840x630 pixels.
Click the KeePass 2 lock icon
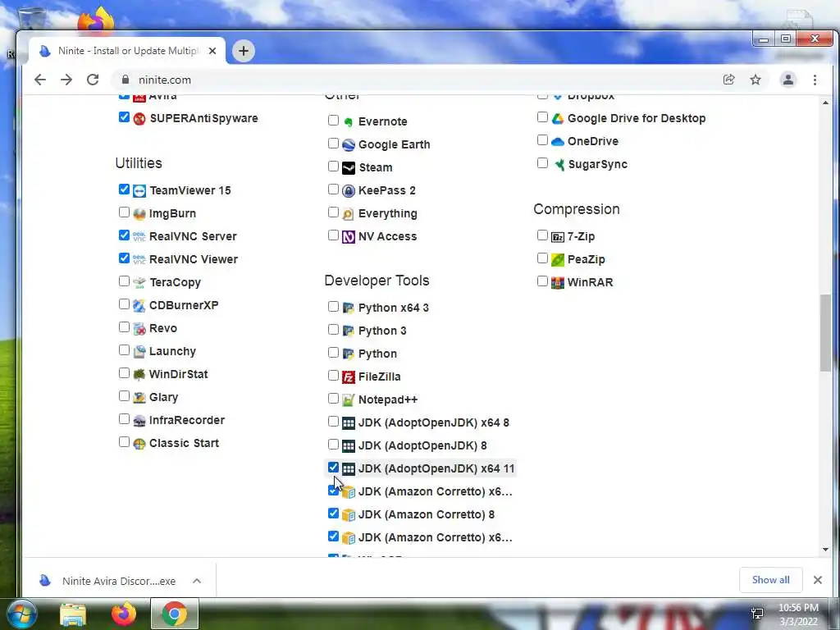point(348,190)
